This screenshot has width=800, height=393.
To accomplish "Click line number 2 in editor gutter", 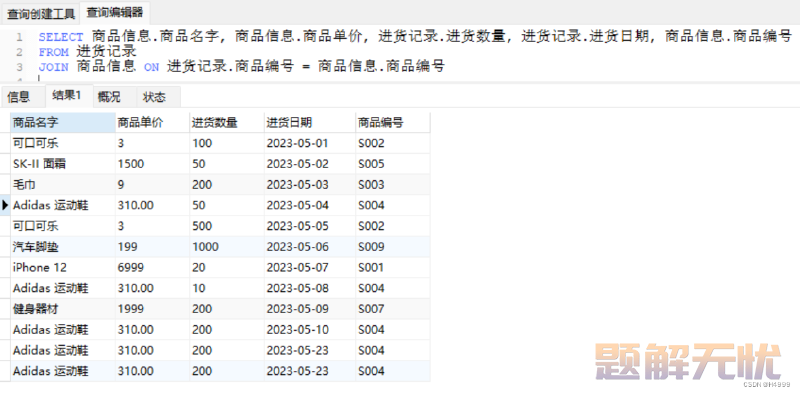I will click(x=19, y=52).
